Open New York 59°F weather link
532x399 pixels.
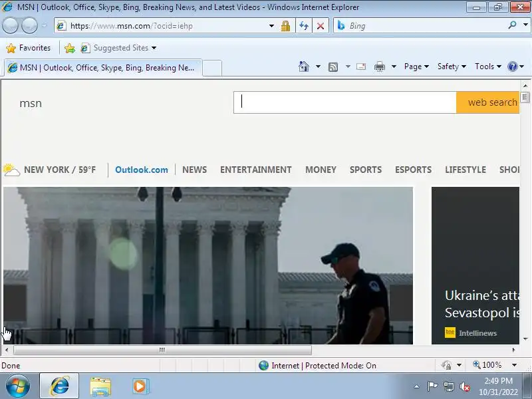(60, 170)
